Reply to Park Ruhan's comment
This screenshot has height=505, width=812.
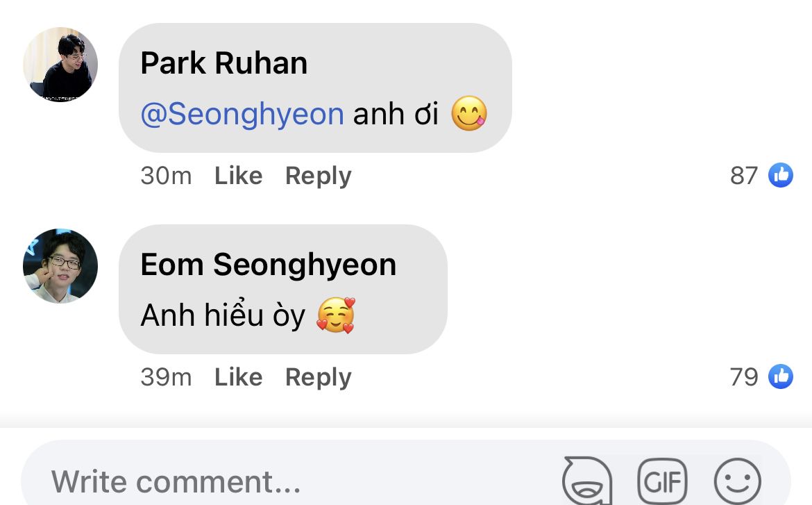(x=318, y=176)
